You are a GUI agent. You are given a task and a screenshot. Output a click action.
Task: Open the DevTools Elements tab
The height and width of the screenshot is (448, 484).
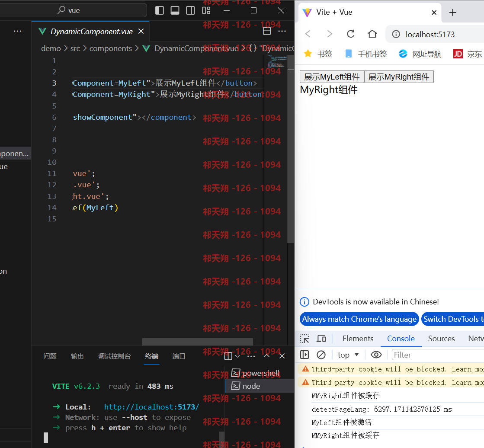click(x=358, y=339)
